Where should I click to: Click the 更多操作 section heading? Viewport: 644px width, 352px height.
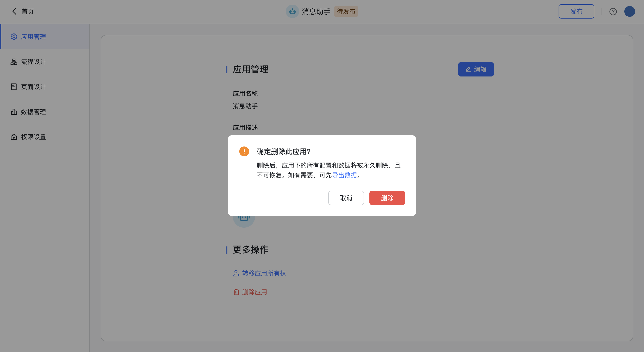(250, 250)
